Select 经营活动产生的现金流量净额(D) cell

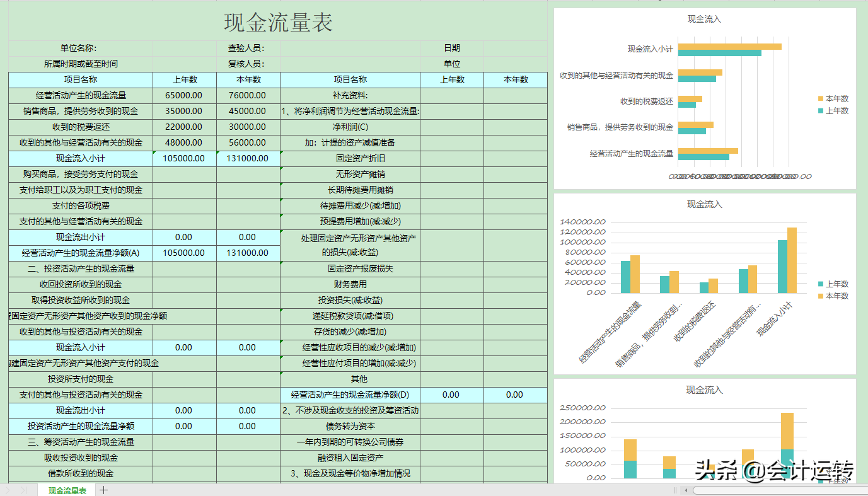pos(350,395)
